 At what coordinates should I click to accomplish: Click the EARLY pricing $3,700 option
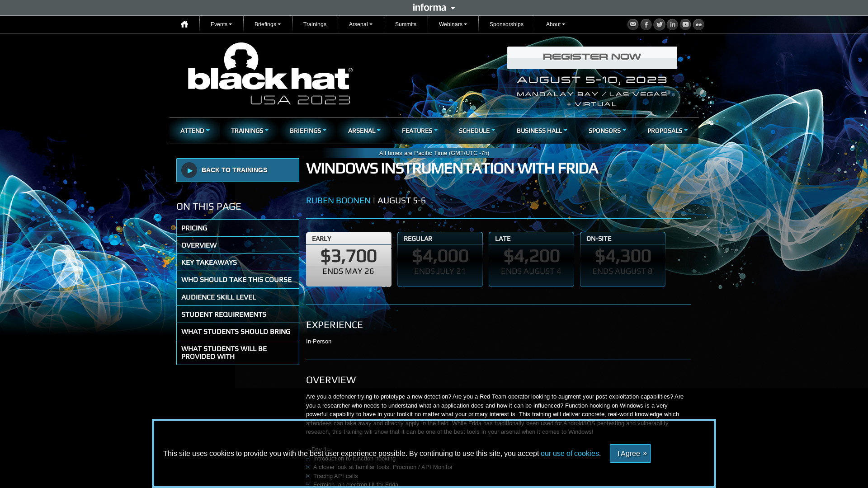pos(348,256)
